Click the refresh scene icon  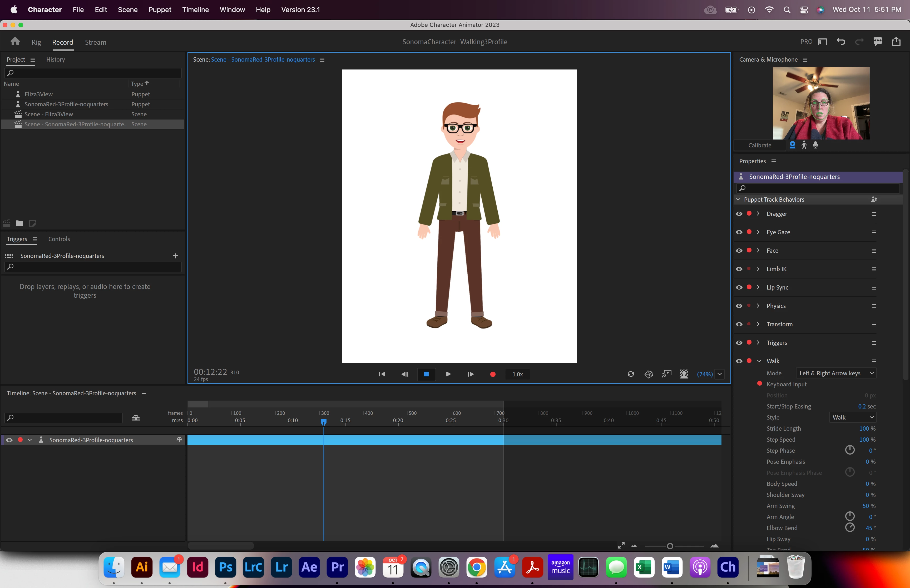[630, 374]
